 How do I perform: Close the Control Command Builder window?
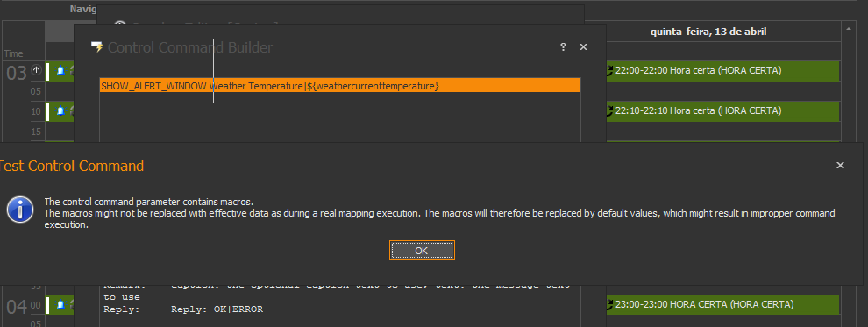pyautogui.click(x=583, y=47)
